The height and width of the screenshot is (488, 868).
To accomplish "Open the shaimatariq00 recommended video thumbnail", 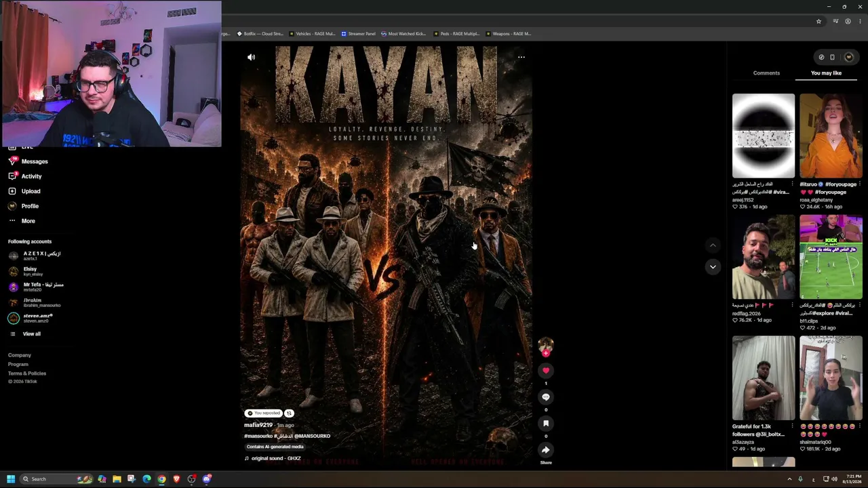I will pos(831,378).
